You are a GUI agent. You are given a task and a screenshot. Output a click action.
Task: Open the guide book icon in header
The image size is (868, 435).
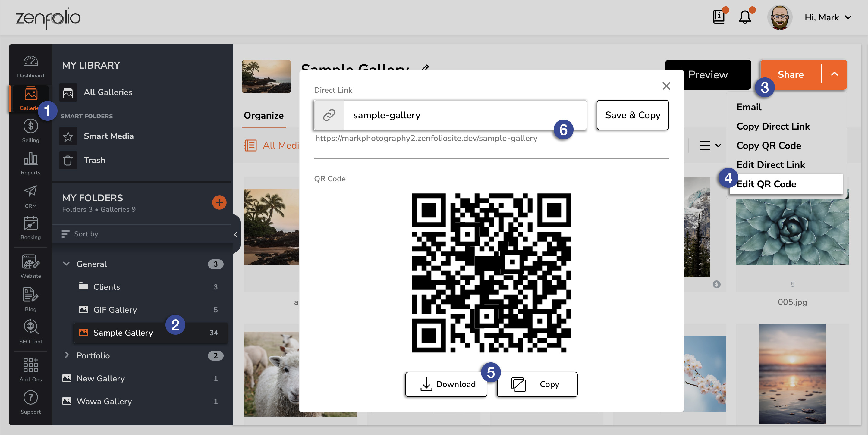719,17
